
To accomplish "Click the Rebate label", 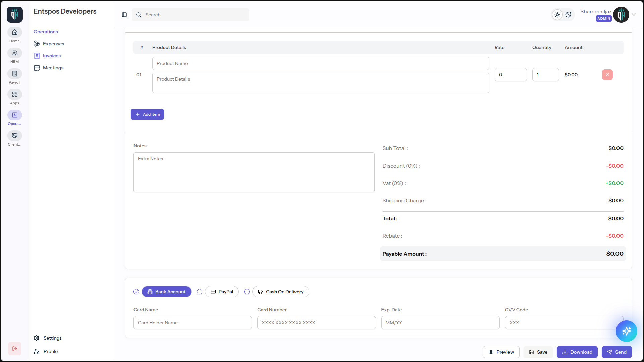I will point(392,236).
